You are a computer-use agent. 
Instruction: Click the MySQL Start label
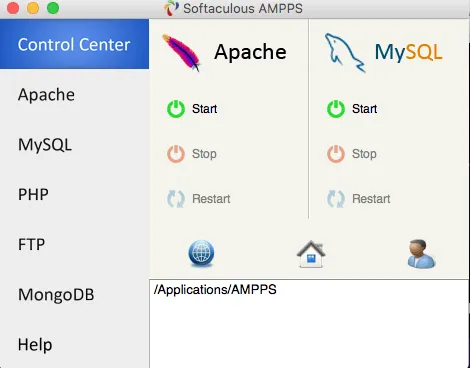pyautogui.click(x=364, y=109)
